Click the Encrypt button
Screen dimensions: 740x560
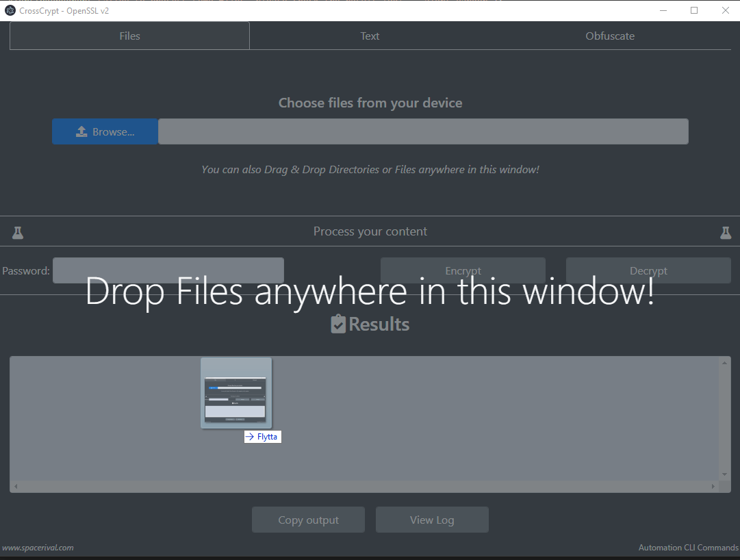coord(463,270)
